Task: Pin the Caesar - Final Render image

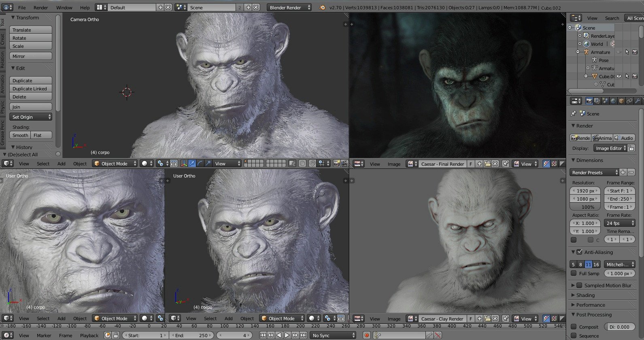Action: click(x=506, y=164)
